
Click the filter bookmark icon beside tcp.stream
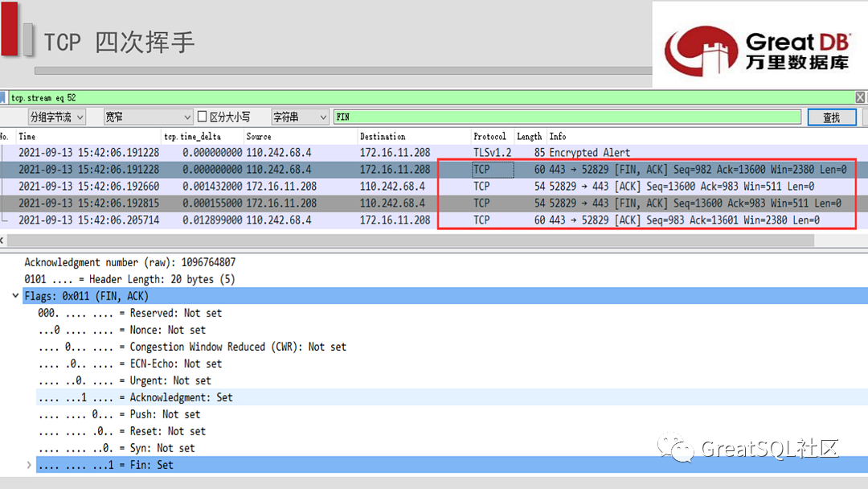click(x=2, y=97)
